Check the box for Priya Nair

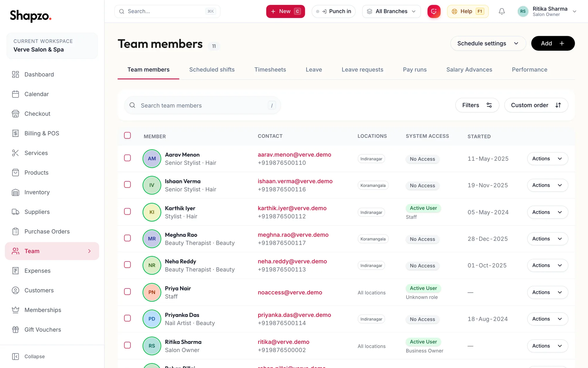pyautogui.click(x=127, y=292)
